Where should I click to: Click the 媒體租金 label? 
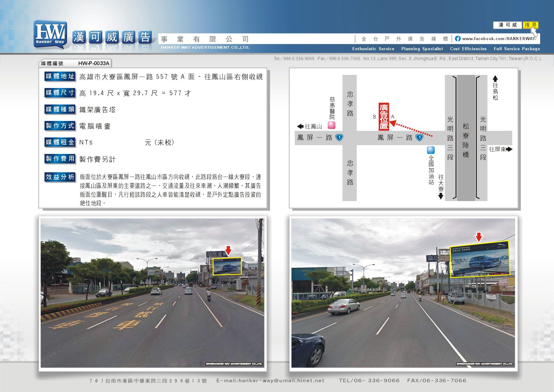(x=60, y=142)
